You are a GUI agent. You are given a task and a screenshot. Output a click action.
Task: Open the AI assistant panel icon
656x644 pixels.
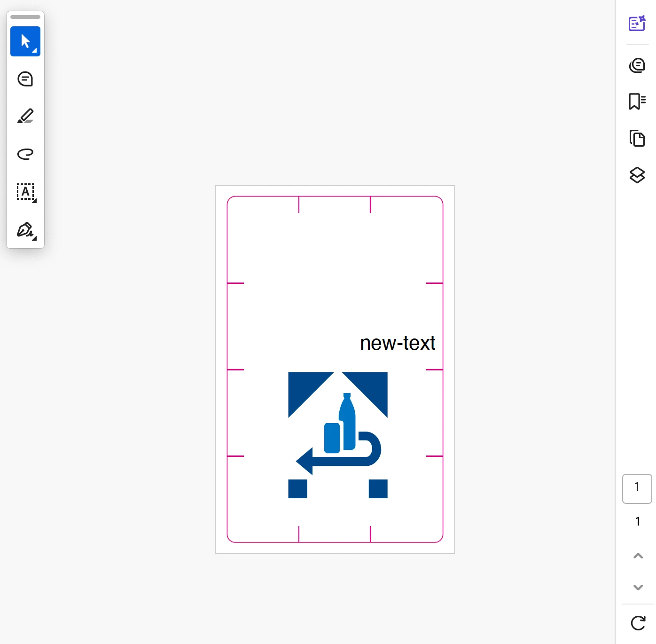pyautogui.click(x=637, y=24)
